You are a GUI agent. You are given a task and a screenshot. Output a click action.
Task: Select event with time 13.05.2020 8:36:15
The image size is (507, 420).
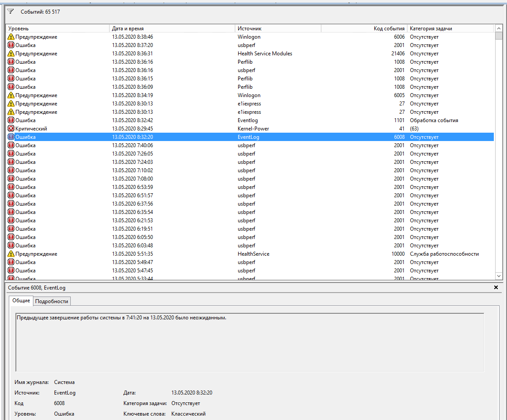coord(133,79)
